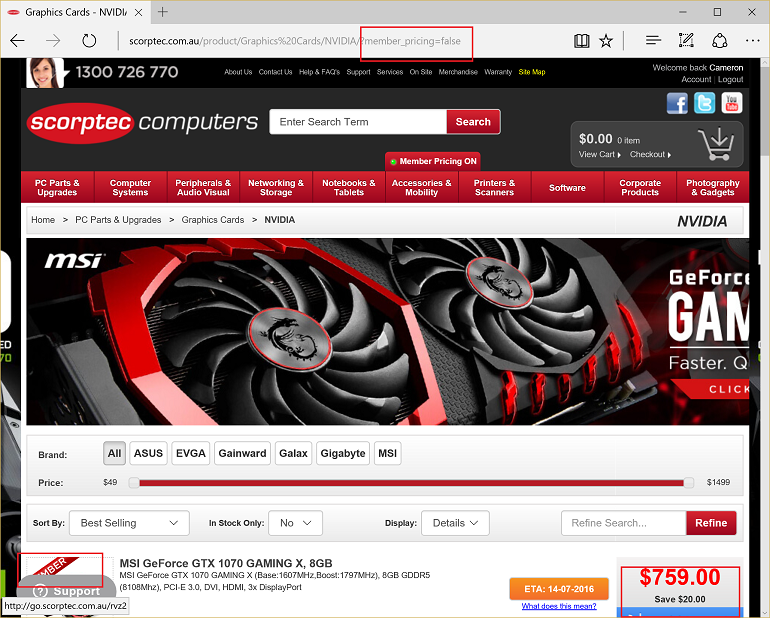Screen dimensions: 770x618
Task: Open a new browser tab
Action: click(163, 12)
